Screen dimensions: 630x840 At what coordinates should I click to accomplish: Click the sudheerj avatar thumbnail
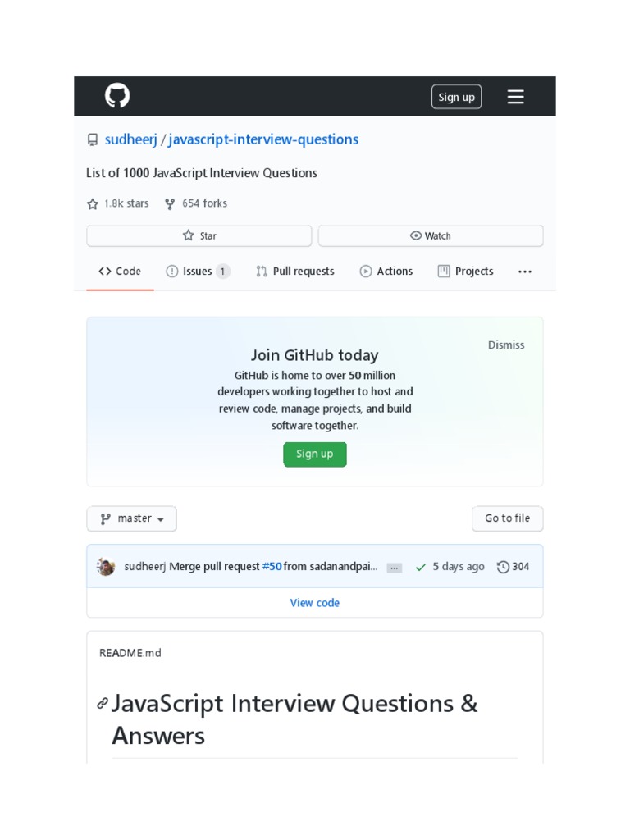106,567
